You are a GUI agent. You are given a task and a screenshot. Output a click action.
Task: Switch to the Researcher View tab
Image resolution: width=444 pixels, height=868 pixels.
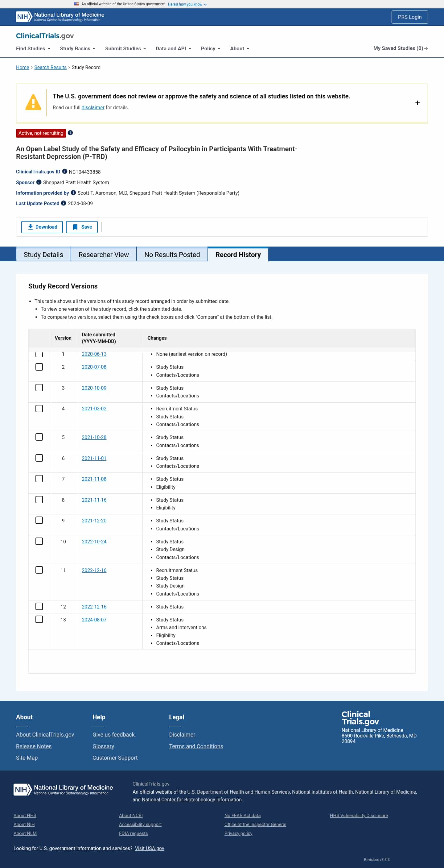click(x=104, y=254)
